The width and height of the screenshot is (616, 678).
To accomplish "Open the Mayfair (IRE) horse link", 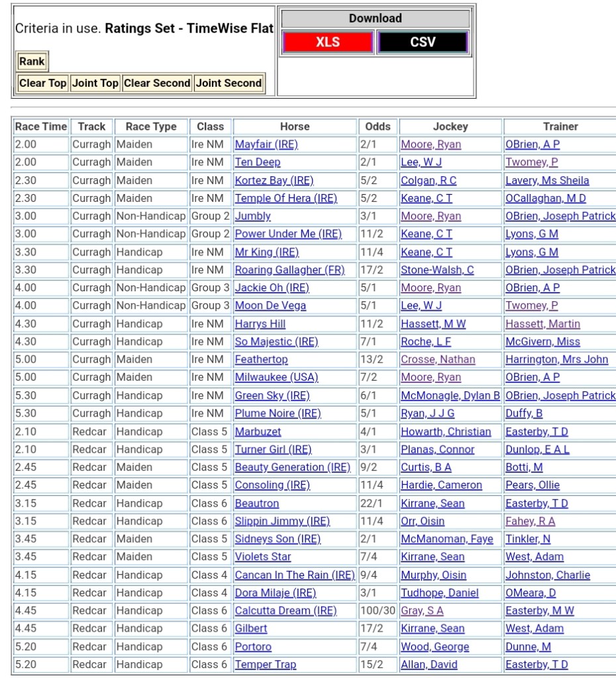I will pos(266,144).
